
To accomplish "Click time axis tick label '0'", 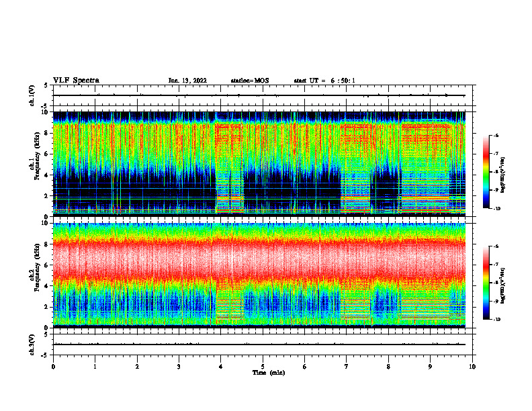I will [x=53, y=367].
